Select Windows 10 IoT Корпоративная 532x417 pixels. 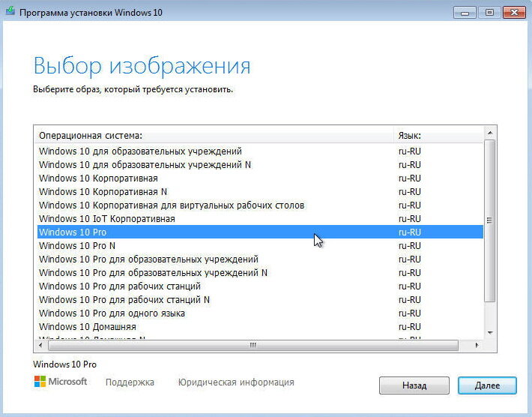(260, 219)
